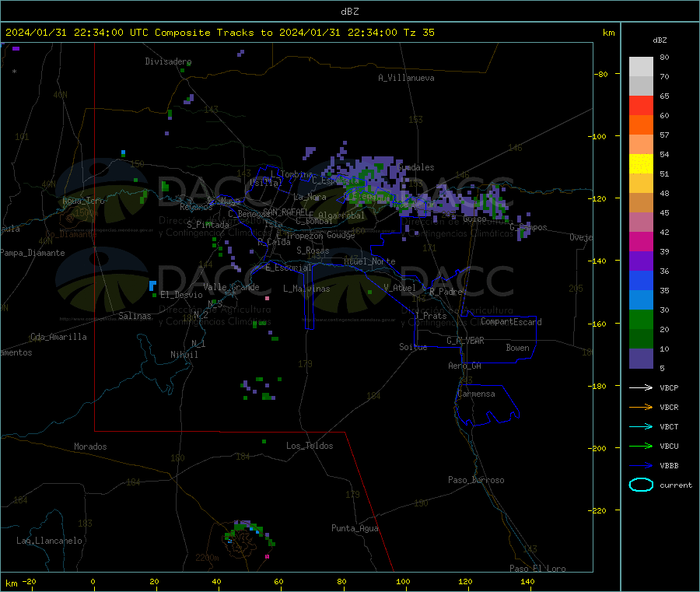Viewport: 700px width, 592px height.
Task: Click the Guadales location label
Action: (x=415, y=167)
